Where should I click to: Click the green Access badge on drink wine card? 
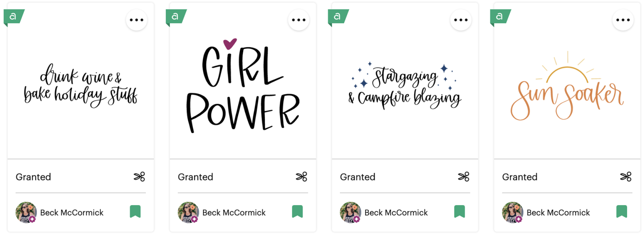point(13,17)
